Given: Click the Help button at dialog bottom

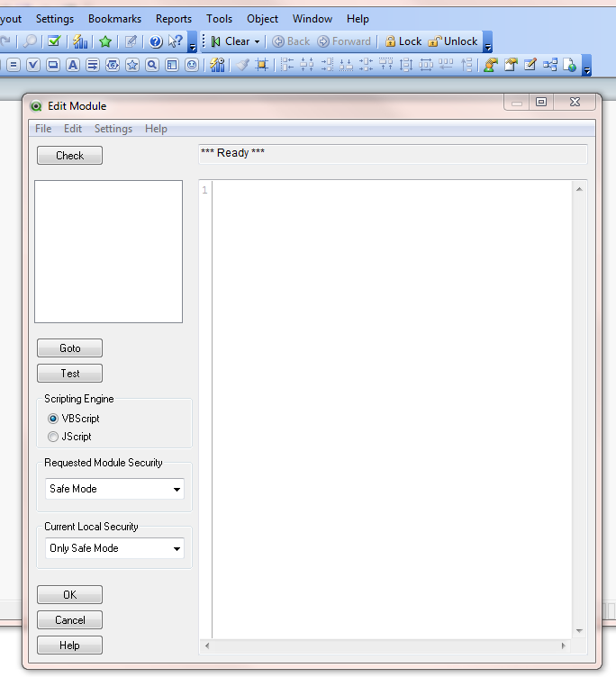Looking at the screenshot, I should click(x=69, y=645).
